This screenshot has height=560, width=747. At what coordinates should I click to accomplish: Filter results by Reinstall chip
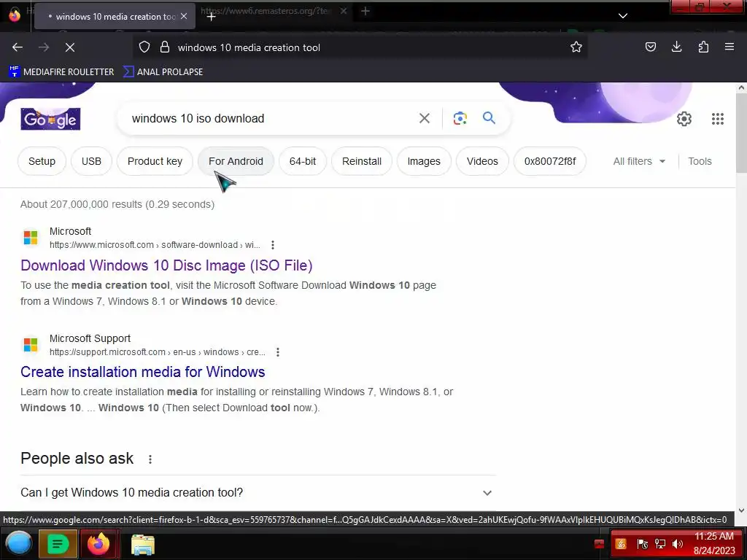click(x=362, y=161)
